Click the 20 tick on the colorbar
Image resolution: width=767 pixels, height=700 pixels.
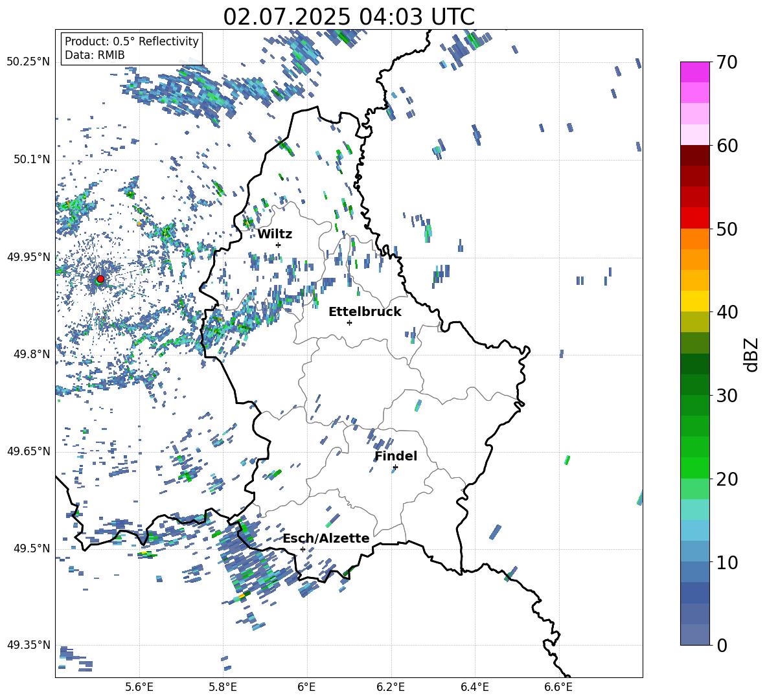click(x=726, y=479)
